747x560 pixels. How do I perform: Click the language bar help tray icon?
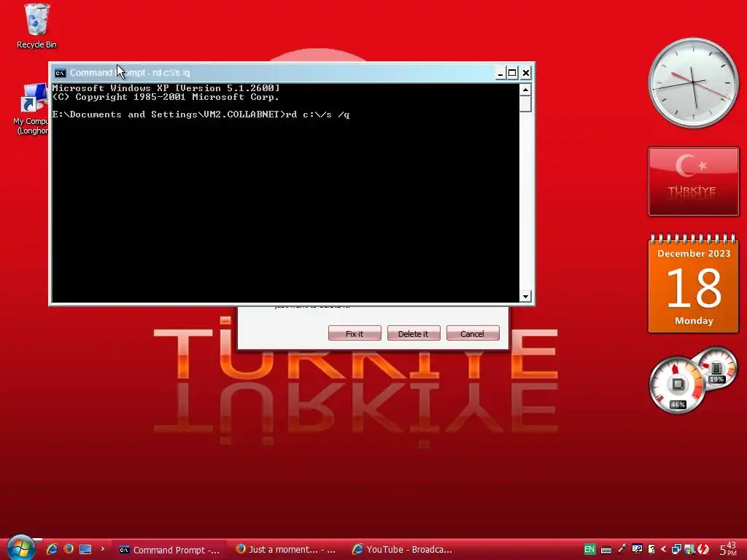651,550
